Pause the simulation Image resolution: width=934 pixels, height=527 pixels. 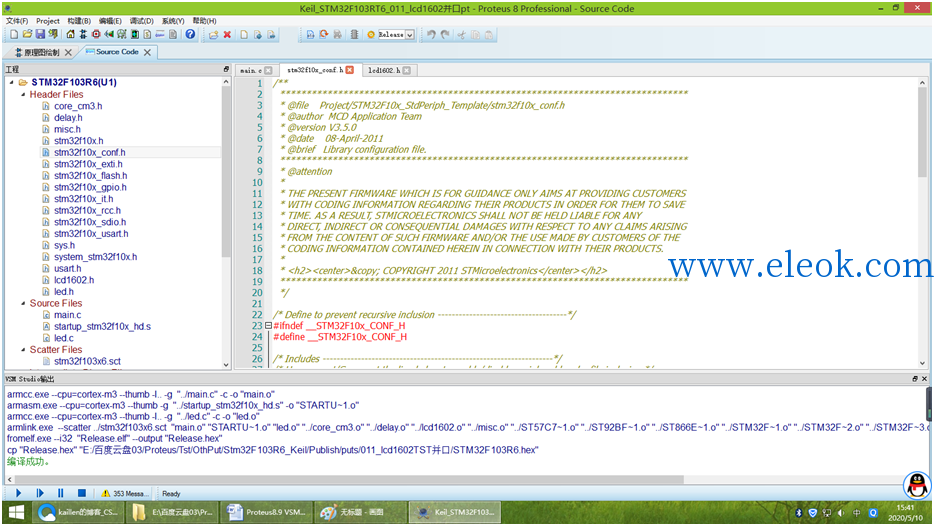tap(60, 493)
